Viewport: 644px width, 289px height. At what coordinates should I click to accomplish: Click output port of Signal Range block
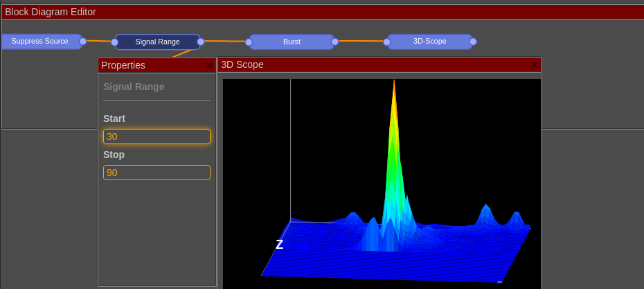pyautogui.click(x=200, y=42)
